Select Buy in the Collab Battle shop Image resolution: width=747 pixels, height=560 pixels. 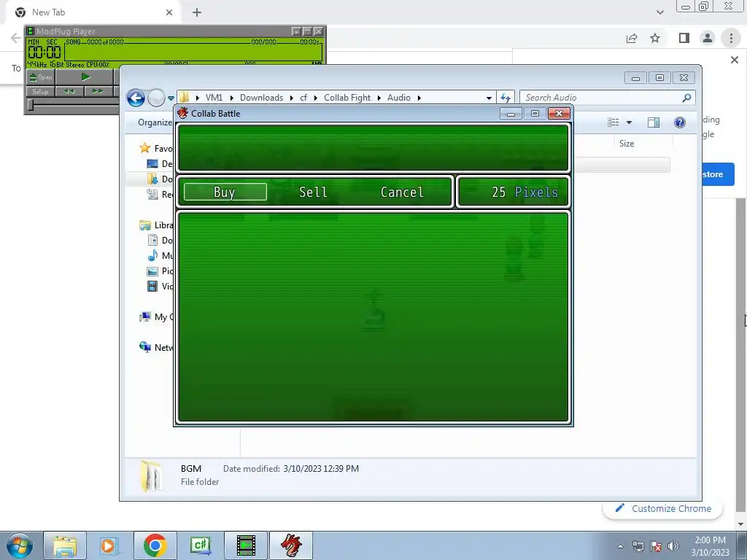click(225, 192)
